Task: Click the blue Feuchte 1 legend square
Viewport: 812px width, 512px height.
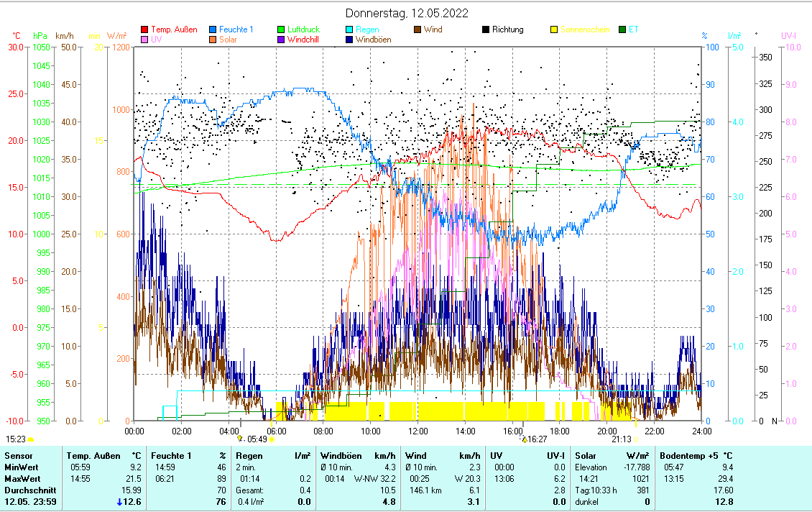Action: [x=213, y=30]
